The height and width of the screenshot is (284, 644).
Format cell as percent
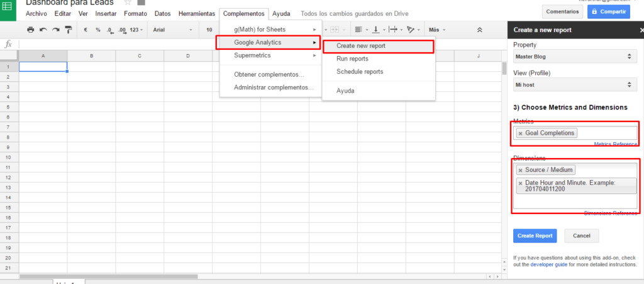point(97,30)
